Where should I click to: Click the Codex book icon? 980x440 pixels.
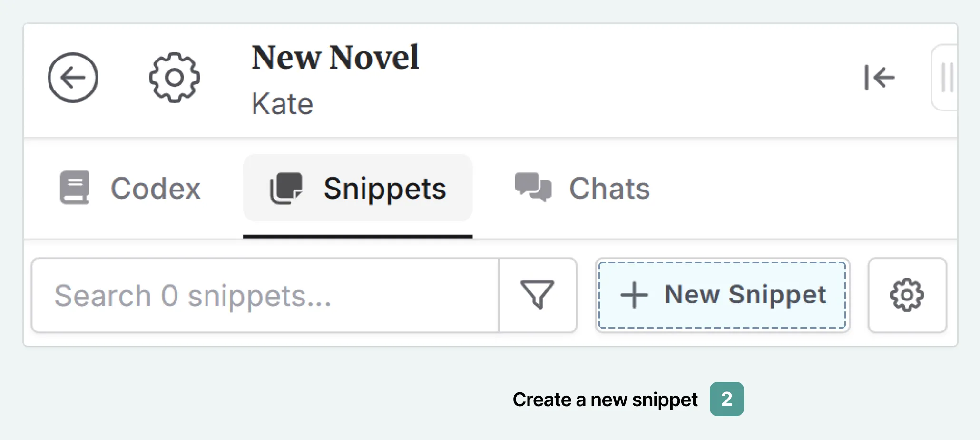tap(75, 188)
